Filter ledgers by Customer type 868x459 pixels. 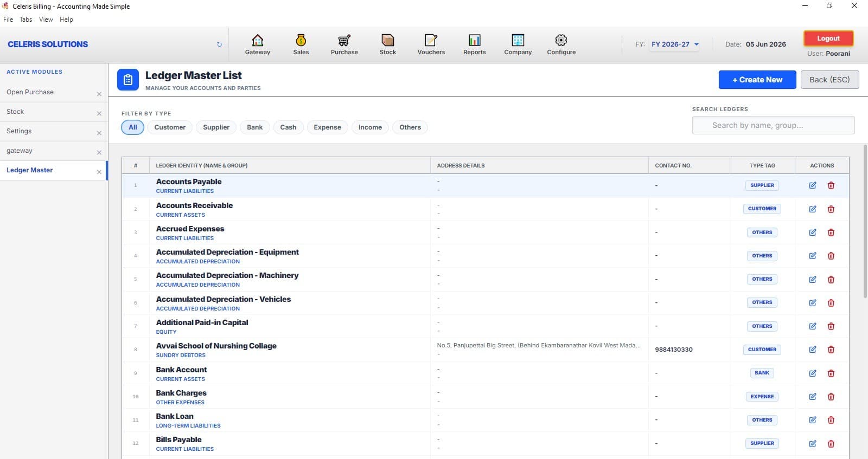tap(170, 127)
